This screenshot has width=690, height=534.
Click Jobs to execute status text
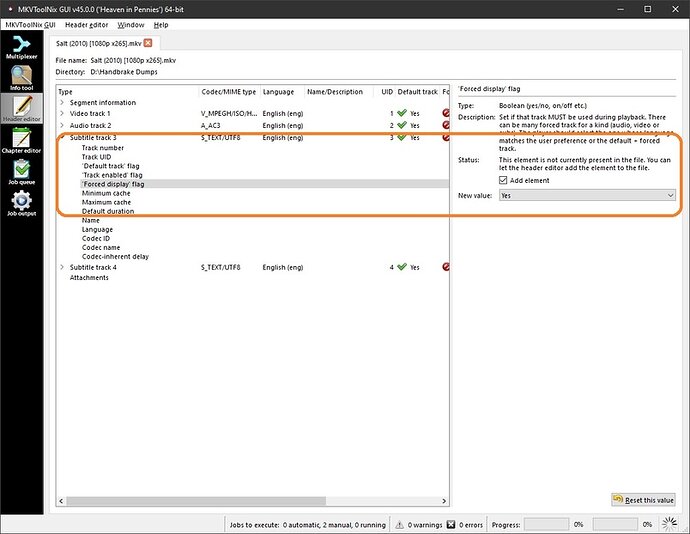[307, 525]
